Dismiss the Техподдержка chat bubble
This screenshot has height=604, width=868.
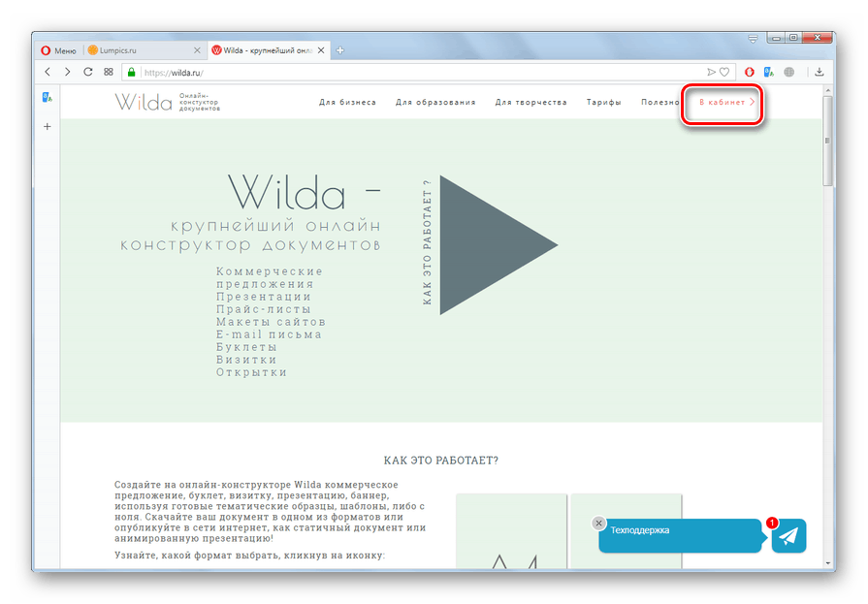tap(598, 524)
